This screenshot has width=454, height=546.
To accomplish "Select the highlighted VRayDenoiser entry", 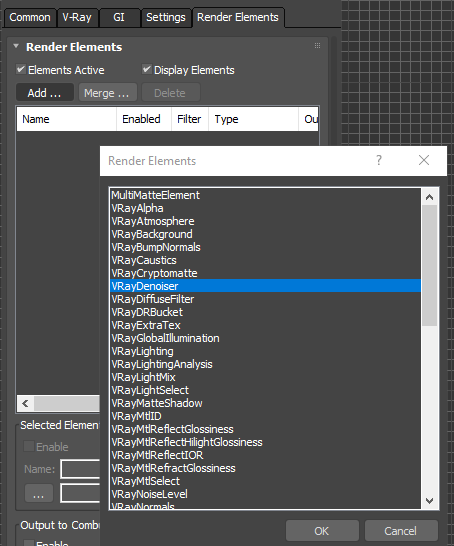I will (x=265, y=286).
